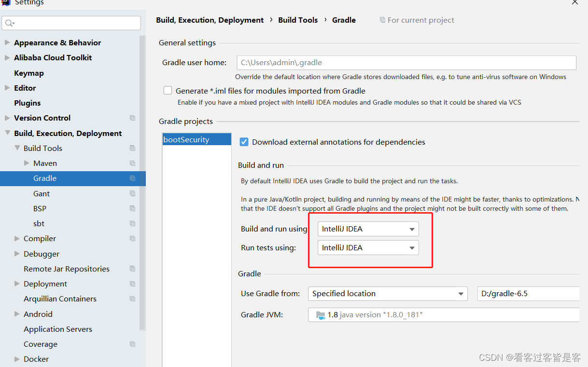Click project-level icon next to Build Tools
588x367 pixels.
coord(132,148)
